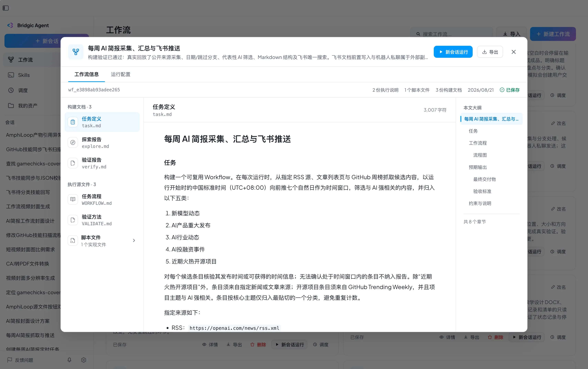Switch to the 运行配置 tab

[121, 74]
